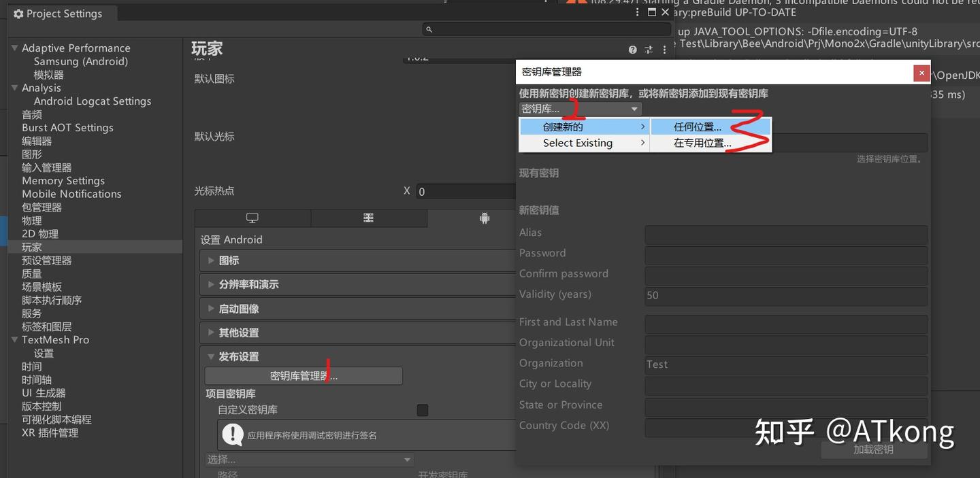Viewport: 980px width, 478px height.
Task: Click the Project Settings gear icon
Action: click(18, 13)
